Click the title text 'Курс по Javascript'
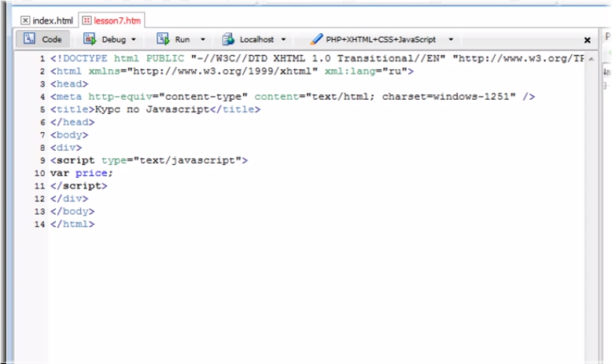The height and width of the screenshot is (364, 612). 153,109
